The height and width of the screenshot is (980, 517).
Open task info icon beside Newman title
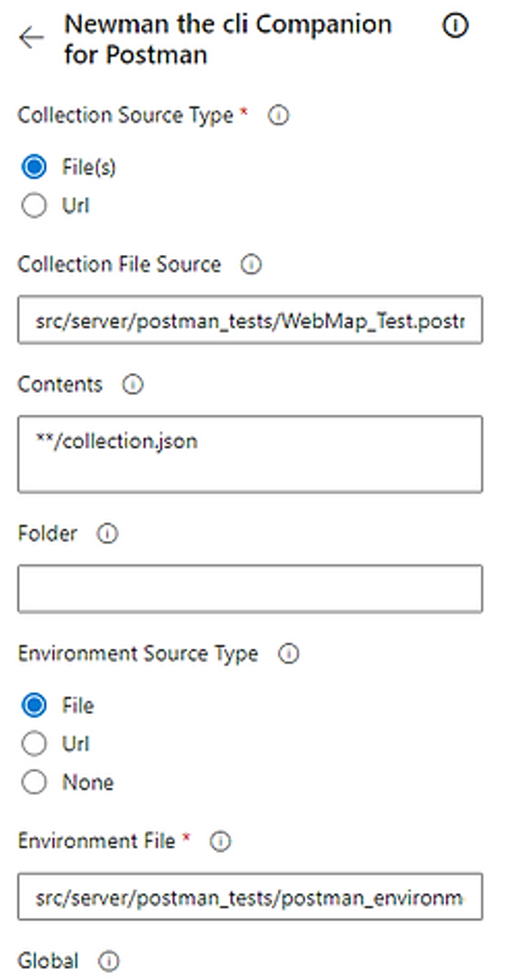point(454,26)
